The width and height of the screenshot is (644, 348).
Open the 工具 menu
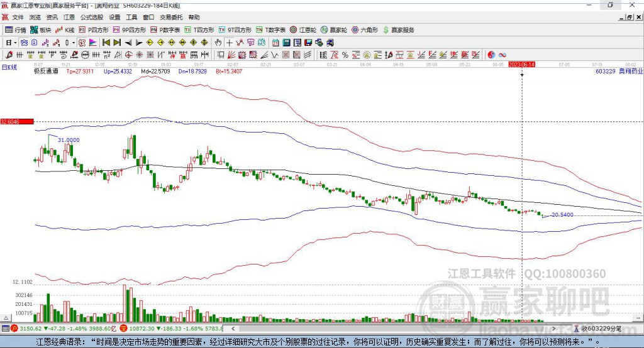[131, 17]
